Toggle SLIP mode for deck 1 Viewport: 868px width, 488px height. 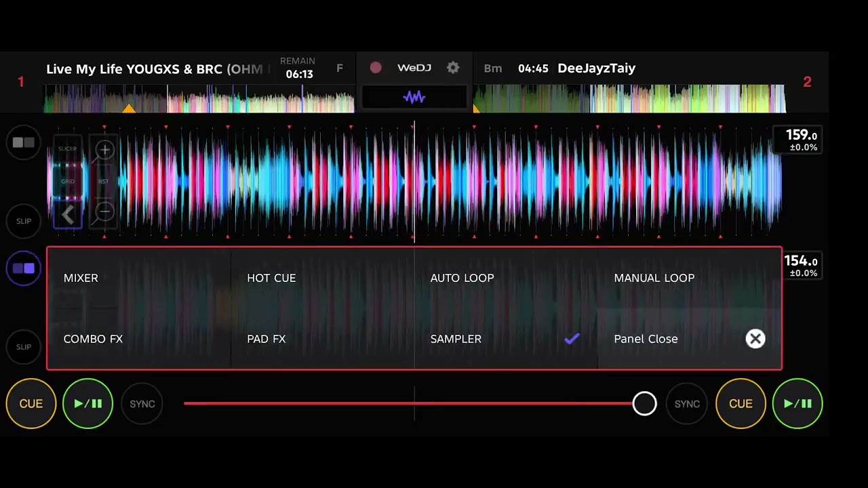tap(24, 221)
